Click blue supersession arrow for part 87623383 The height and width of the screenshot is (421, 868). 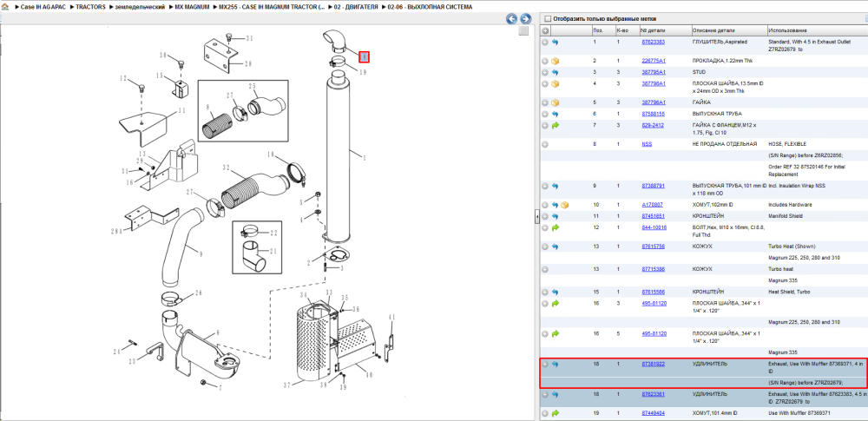[556, 42]
